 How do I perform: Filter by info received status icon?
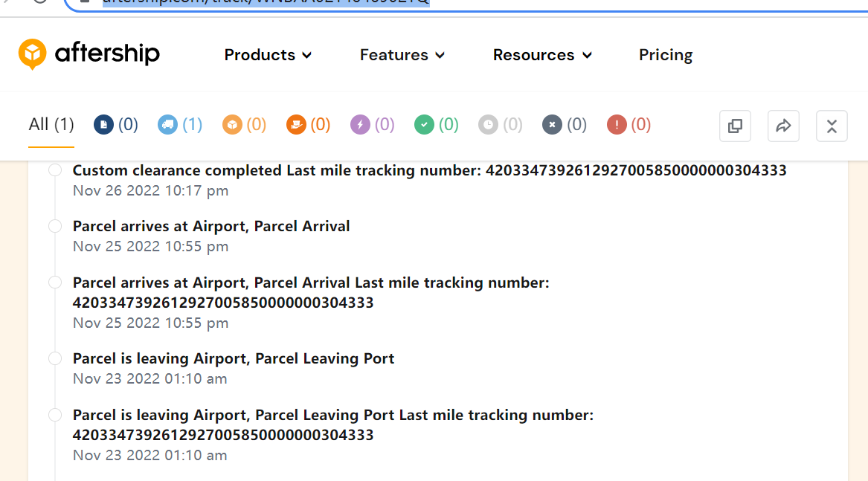103,125
